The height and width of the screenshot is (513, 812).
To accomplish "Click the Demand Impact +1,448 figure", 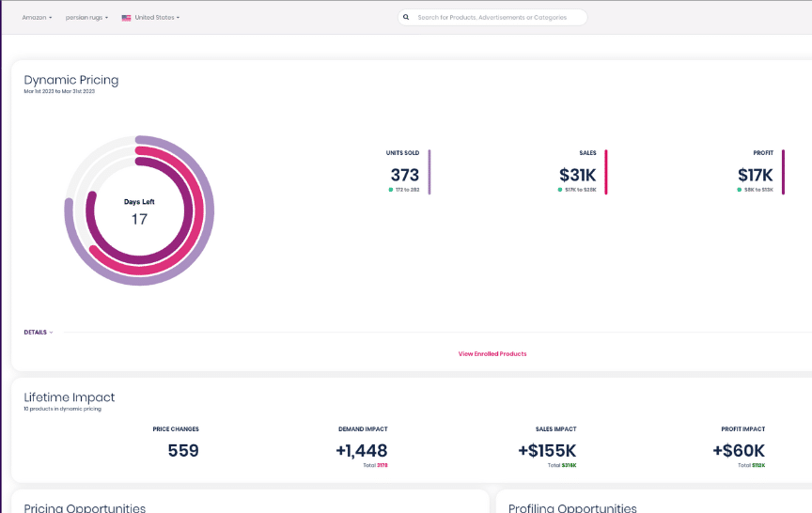I will (x=361, y=450).
